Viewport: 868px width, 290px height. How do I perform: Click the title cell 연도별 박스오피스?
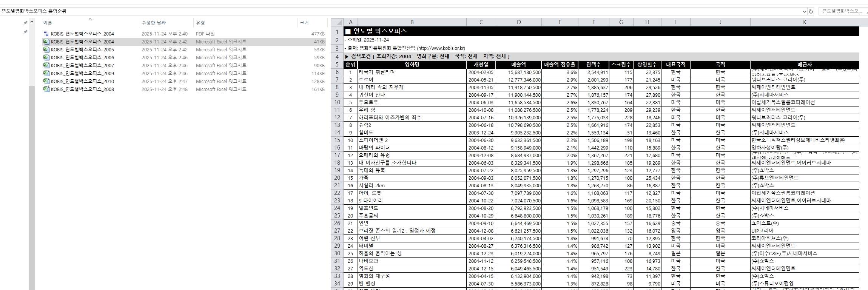pos(601,31)
